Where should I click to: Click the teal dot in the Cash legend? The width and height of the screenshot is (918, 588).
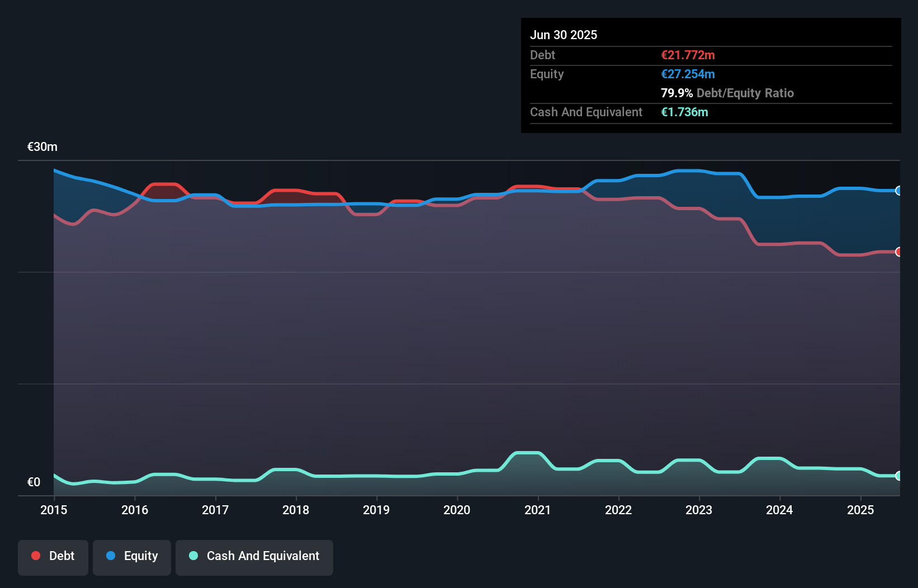[193, 556]
